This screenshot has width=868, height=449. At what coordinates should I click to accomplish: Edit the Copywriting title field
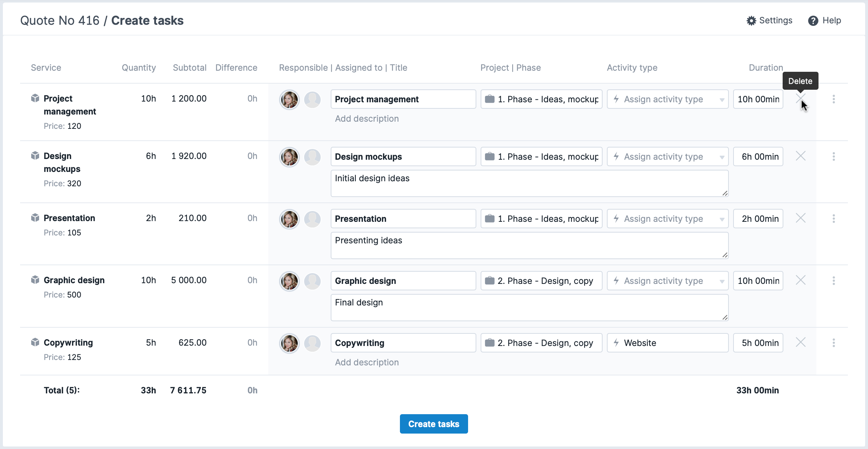pos(403,343)
